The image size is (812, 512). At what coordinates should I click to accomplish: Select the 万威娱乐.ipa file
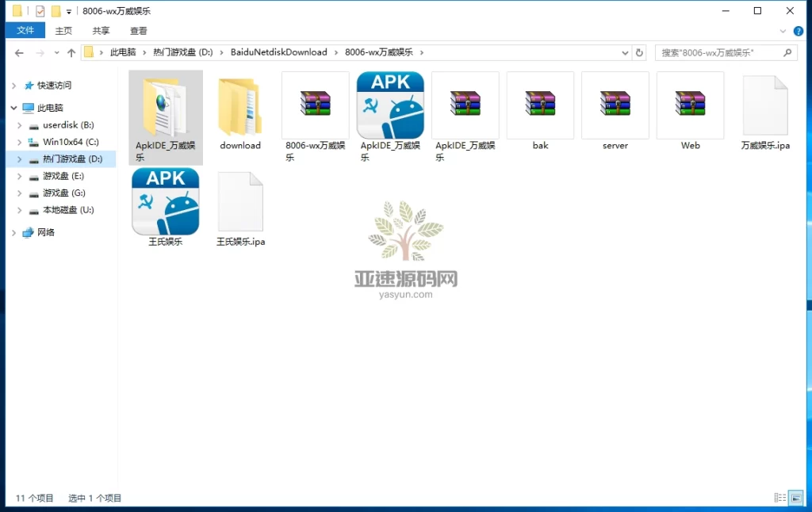tap(765, 107)
